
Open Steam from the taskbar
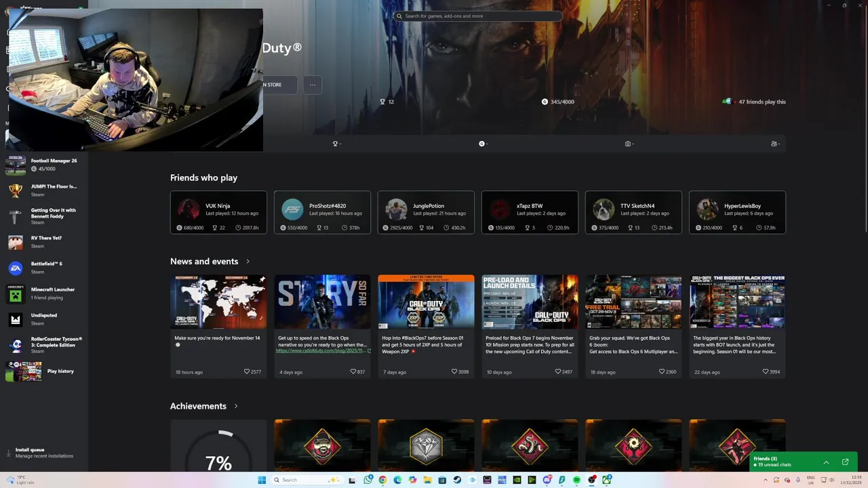(x=457, y=480)
